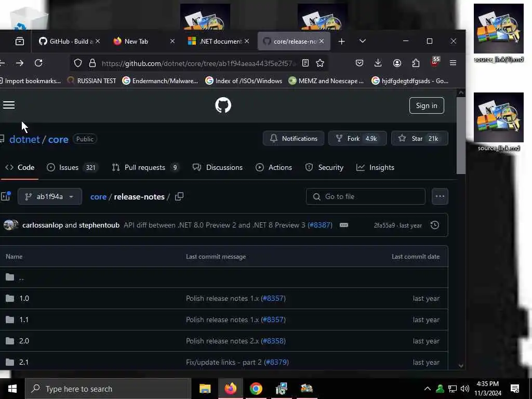532x399 pixels.
Task: Open the #8379 commit link
Action: (276, 362)
